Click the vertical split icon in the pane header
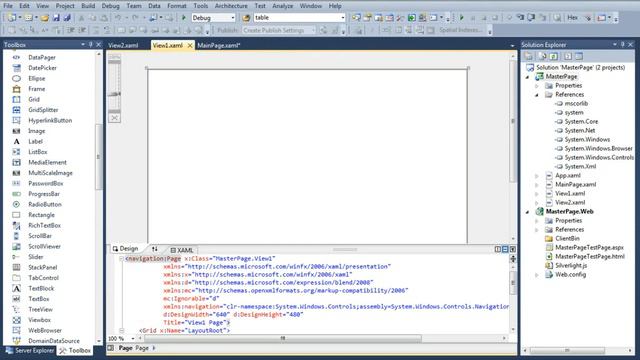Image resolution: width=640 pixels, height=360 pixels. tap(498, 249)
